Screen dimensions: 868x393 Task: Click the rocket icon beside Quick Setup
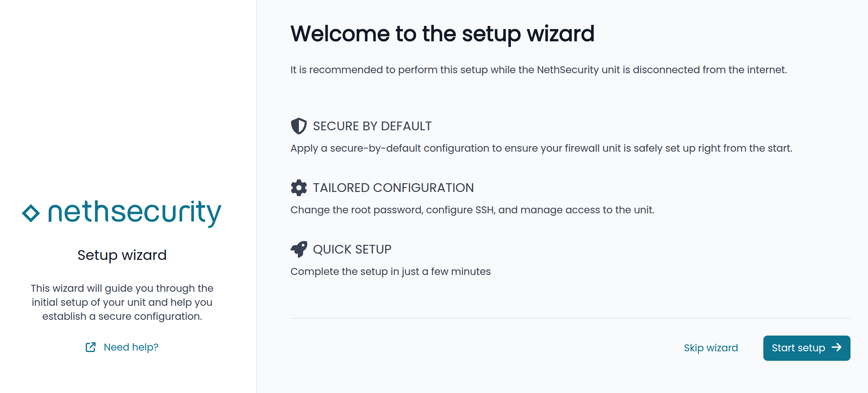coord(299,249)
